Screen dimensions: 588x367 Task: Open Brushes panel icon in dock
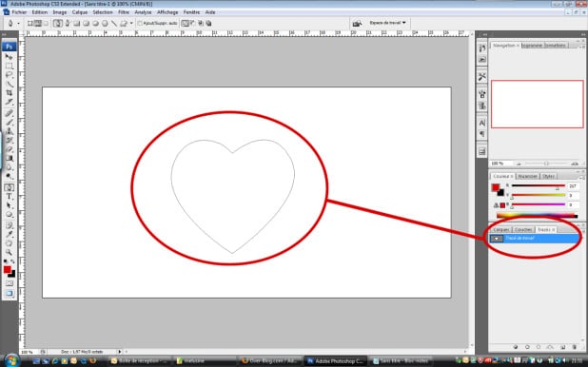[482, 94]
